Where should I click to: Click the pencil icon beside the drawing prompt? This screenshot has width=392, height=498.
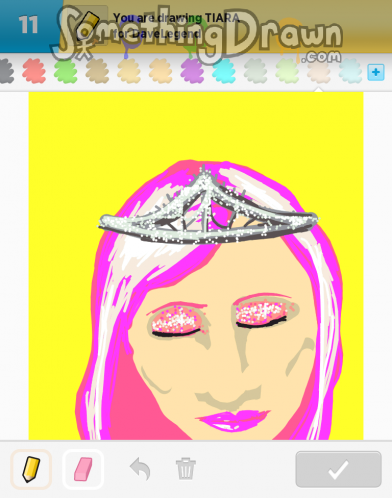[87, 25]
